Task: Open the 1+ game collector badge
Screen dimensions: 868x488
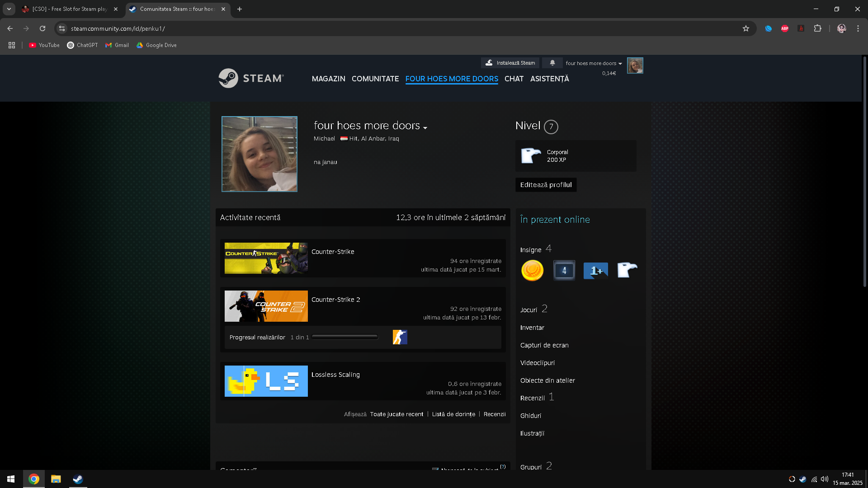Action: 595,271
